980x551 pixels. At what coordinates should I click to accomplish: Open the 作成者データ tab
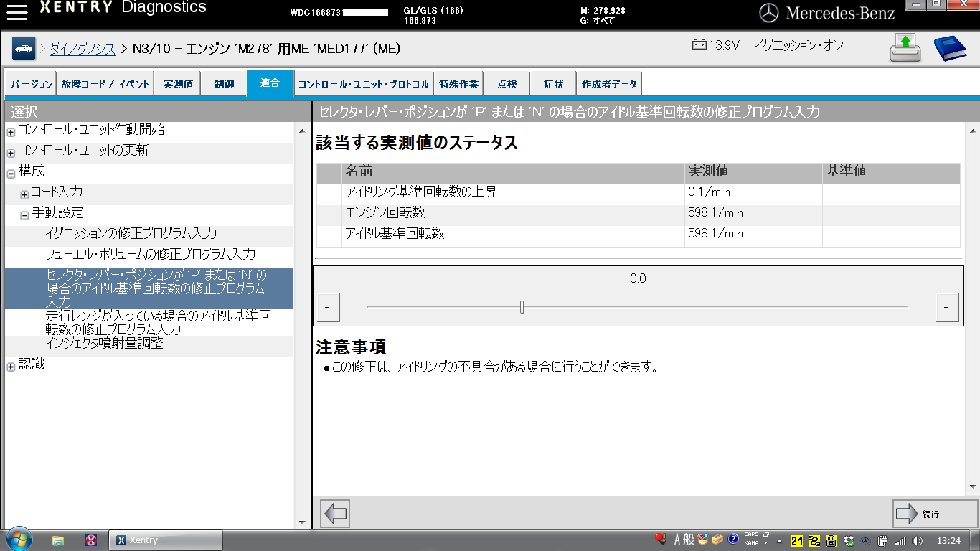pos(609,84)
